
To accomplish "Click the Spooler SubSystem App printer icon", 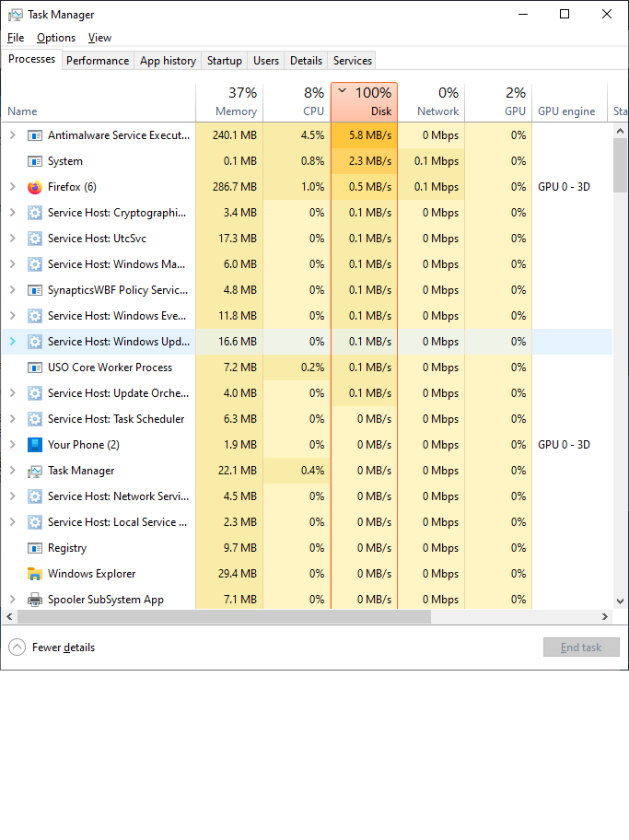I will click(35, 600).
